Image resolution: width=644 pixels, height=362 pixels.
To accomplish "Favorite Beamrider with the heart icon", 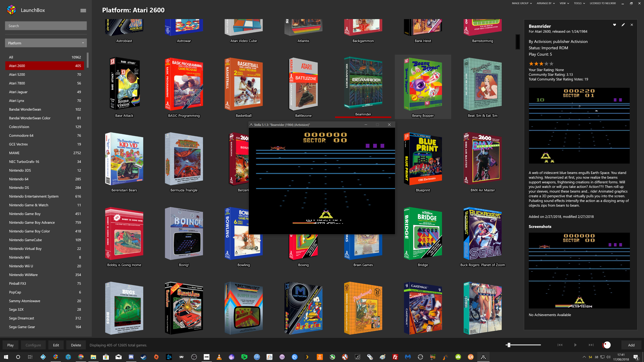I will pos(614,25).
